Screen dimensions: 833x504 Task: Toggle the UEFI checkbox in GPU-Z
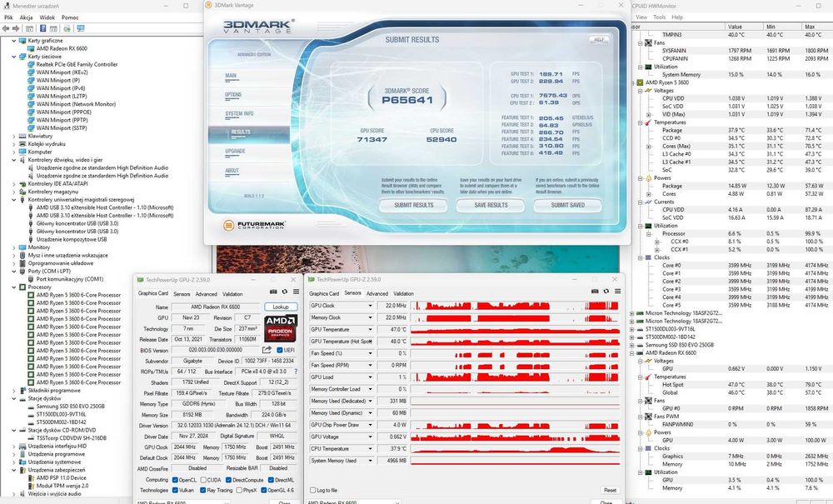point(280,350)
